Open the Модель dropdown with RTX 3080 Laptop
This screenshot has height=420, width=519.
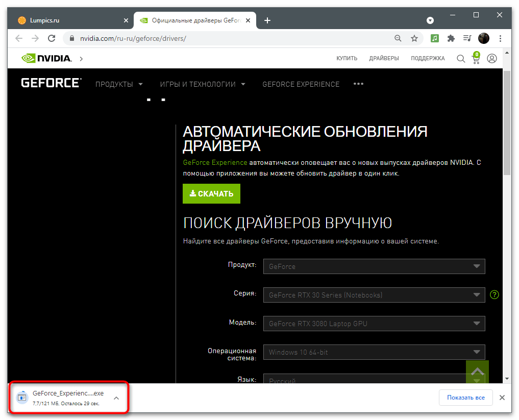(x=374, y=324)
